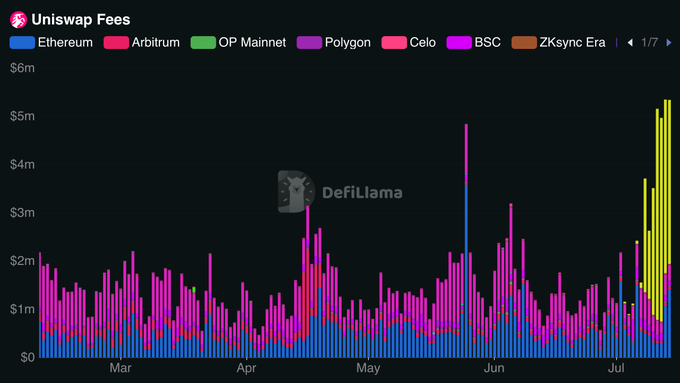Toggle the Polygon legend color swatch
The width and height of the screenshot is (680, 383).
coord(309,43)
